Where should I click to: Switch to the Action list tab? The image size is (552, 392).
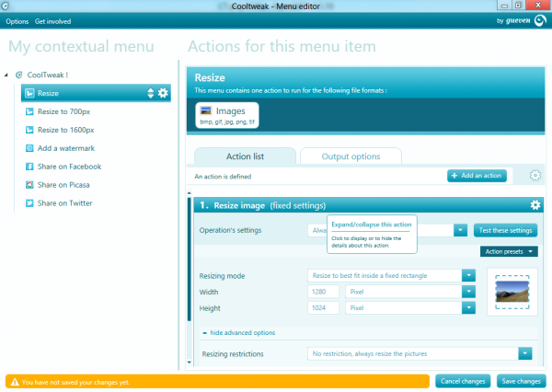(x=245, y=156)
